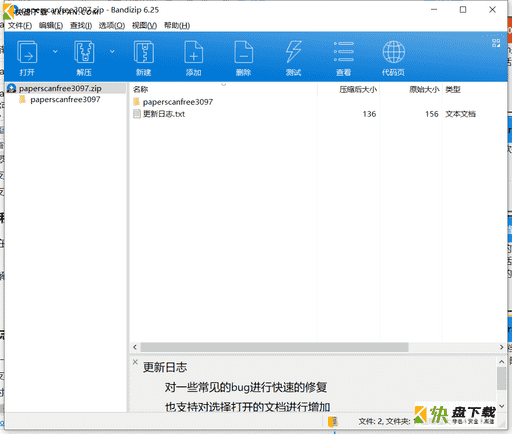This screenshot has width=512, height=434.
Task: Open the View (视图) menu
Action: tap(144, 26)
